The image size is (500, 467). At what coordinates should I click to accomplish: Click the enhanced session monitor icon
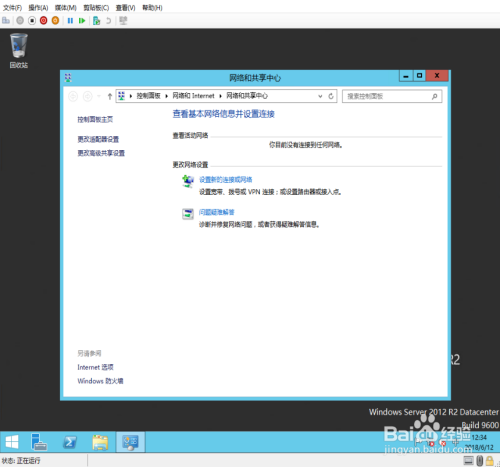click(123, 21)
